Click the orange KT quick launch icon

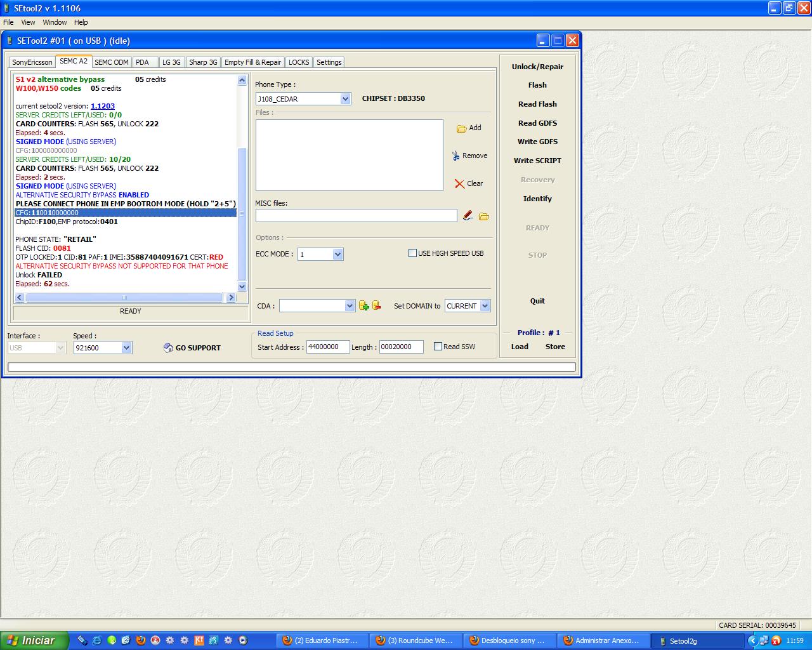click(199, 640)
